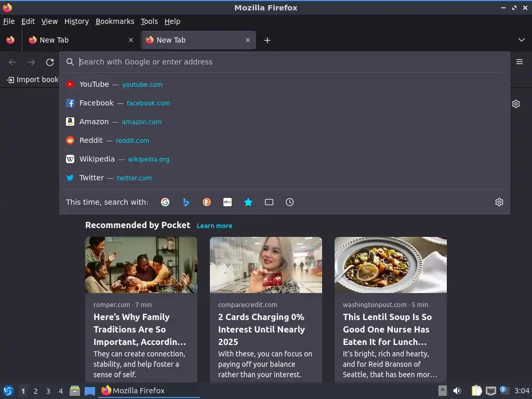
Task: Click the Import bookmarks toolbar button
Action: coord(33,79)
